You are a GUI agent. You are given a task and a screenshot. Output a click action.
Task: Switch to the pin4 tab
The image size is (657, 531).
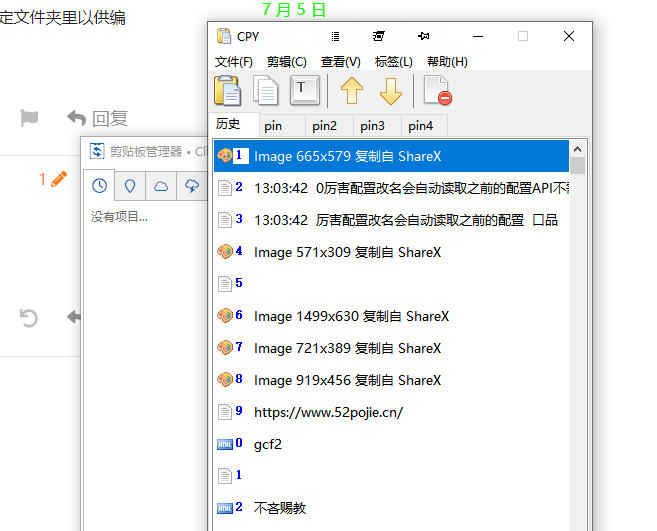pyautogui.click(x=421, y=126)
